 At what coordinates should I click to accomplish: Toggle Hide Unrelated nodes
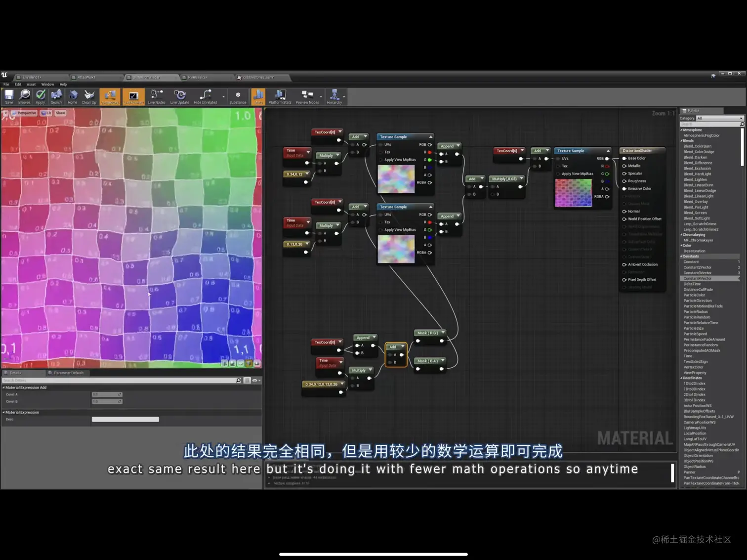[x=206, y=96]
